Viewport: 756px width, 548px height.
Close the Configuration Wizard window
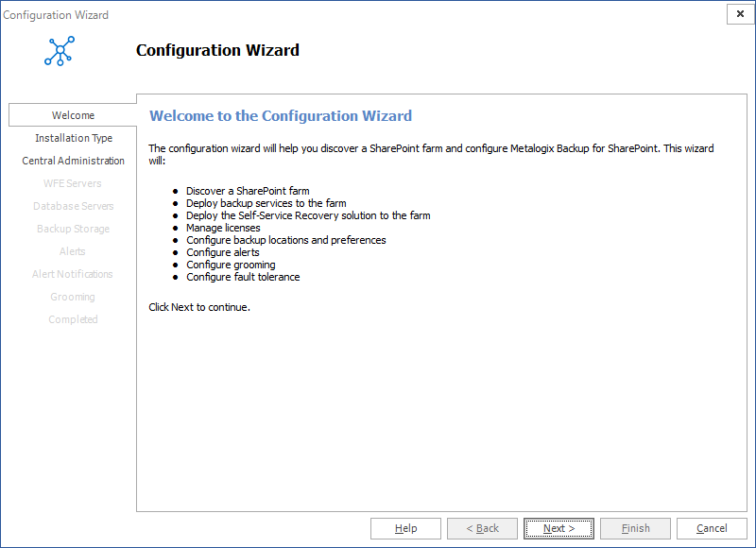[x=739, y=14]
